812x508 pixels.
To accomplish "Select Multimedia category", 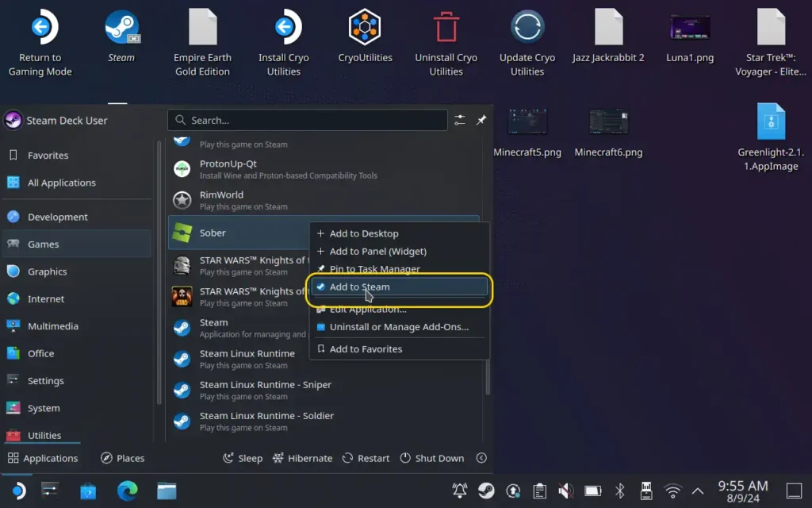I will (77, 326).
